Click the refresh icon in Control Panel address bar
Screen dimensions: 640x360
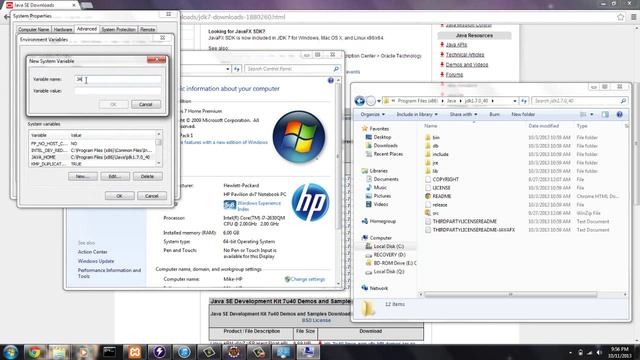(x=237, y=69)
